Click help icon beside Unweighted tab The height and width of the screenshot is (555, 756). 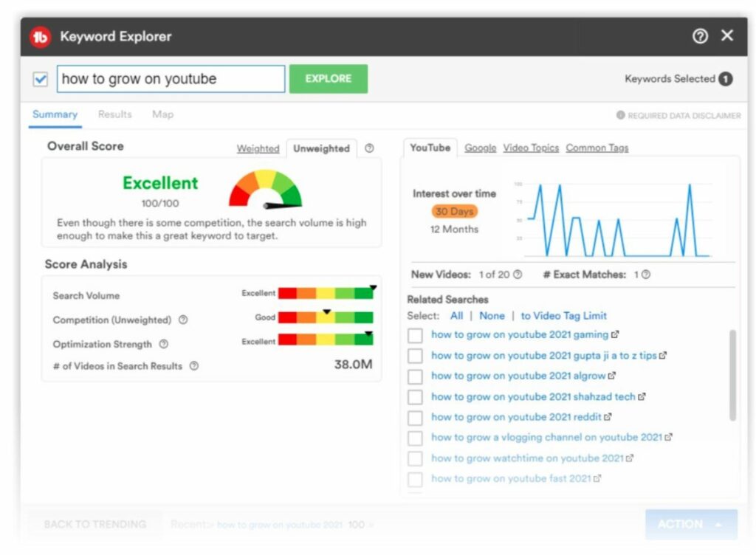pyautogui.click(x=369, y=148)
